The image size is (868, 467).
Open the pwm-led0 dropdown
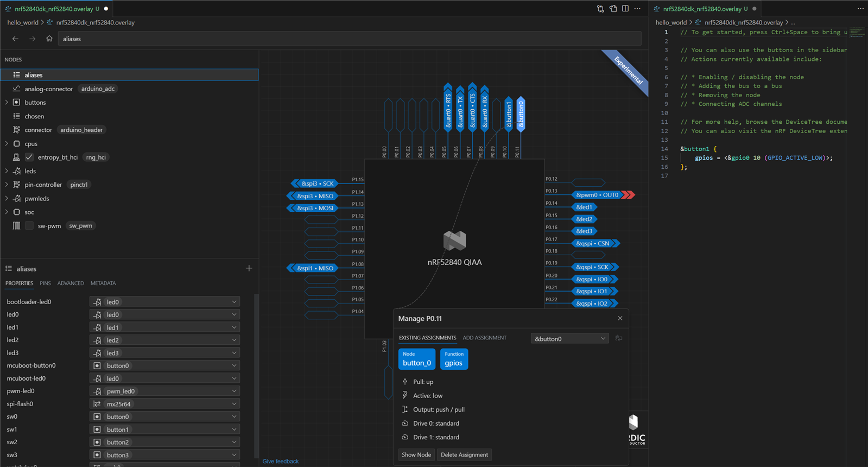[164, 391]
